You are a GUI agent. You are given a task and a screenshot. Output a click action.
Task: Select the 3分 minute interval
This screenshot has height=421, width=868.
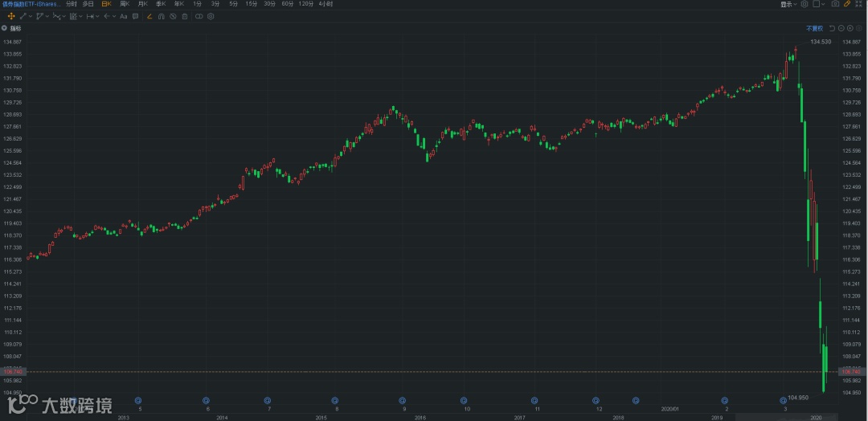tap(215, 4)
